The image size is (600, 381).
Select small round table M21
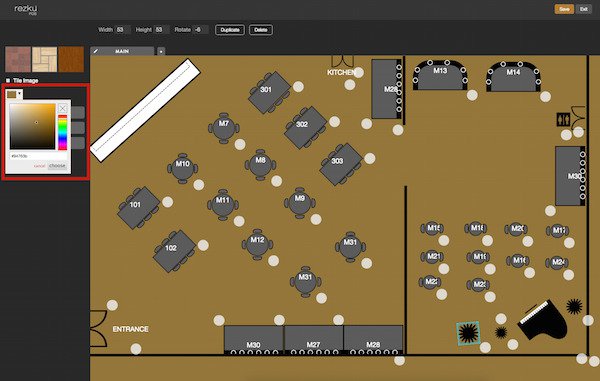click(432, 256)
